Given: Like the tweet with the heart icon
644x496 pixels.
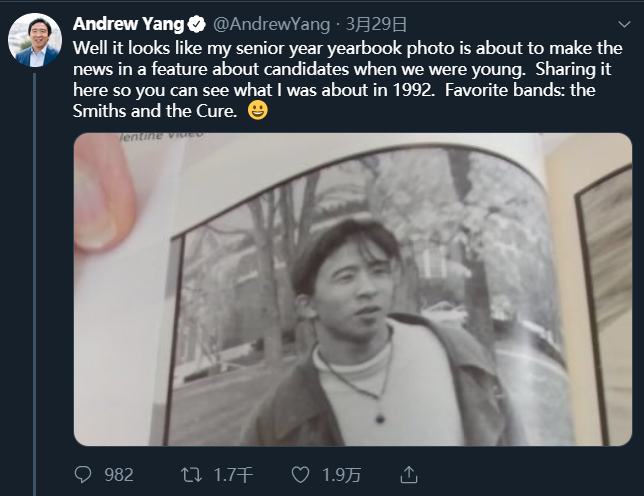Looking at the screenshot, I should 300,474.
